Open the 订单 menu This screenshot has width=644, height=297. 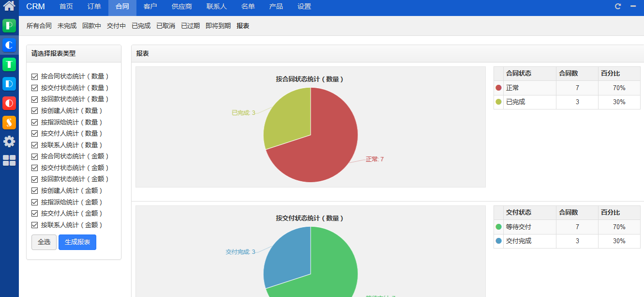point(94,7)
